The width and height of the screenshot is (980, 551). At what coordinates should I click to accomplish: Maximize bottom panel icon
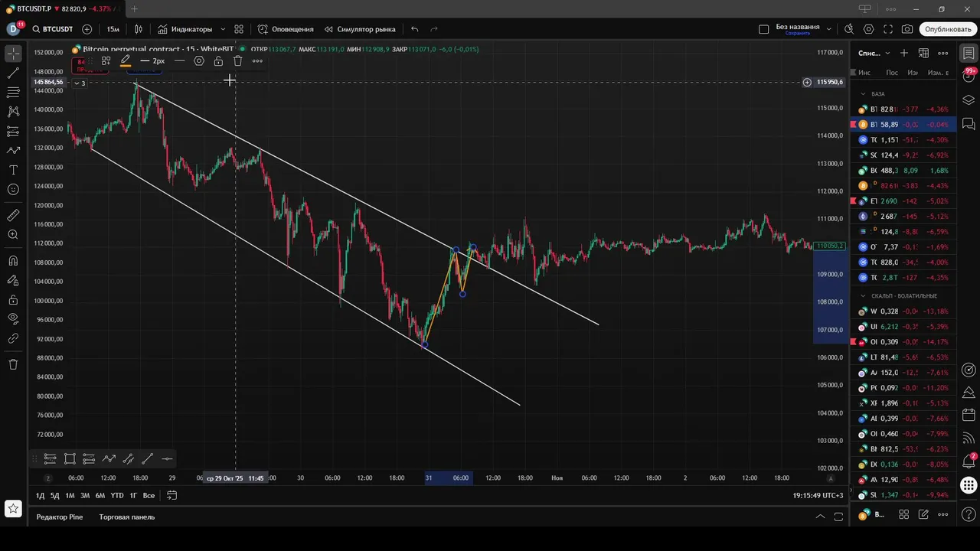[838, 517]
